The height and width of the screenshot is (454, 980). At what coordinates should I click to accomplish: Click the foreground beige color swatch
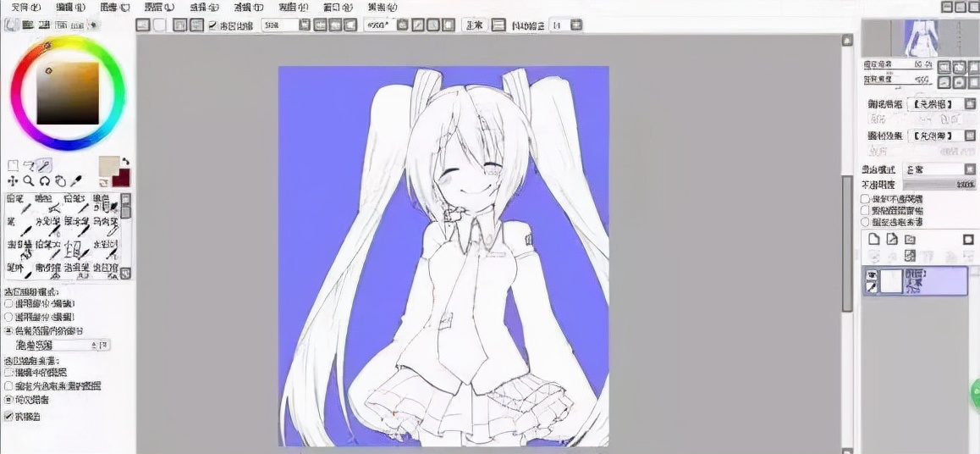109,166
